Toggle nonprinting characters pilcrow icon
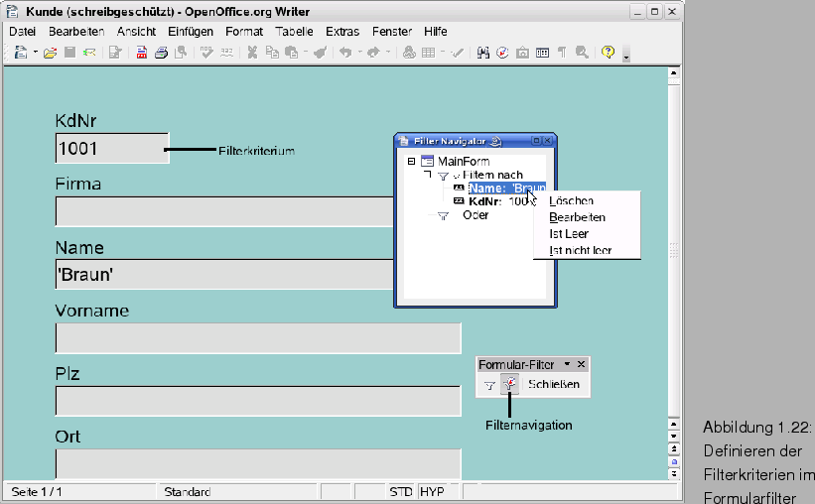Image resolution: width=815 pixels, height=504 pixels. point(562,53)
